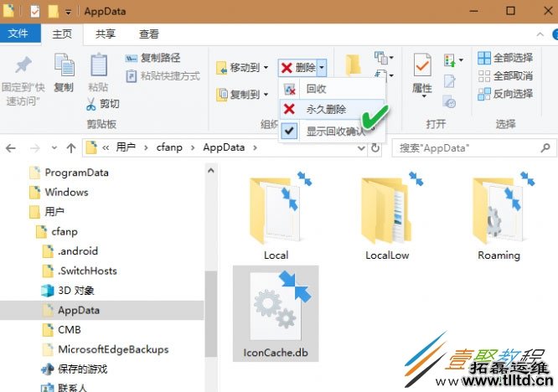Open the address bar history dropdown
Screen dimensions: 558x392
click(361, 148)
